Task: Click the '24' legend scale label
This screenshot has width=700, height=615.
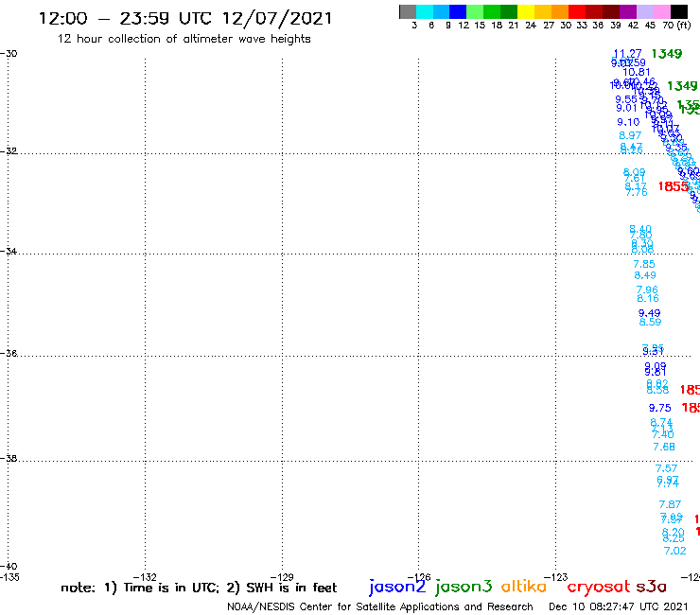Action: tap(531, 26)
